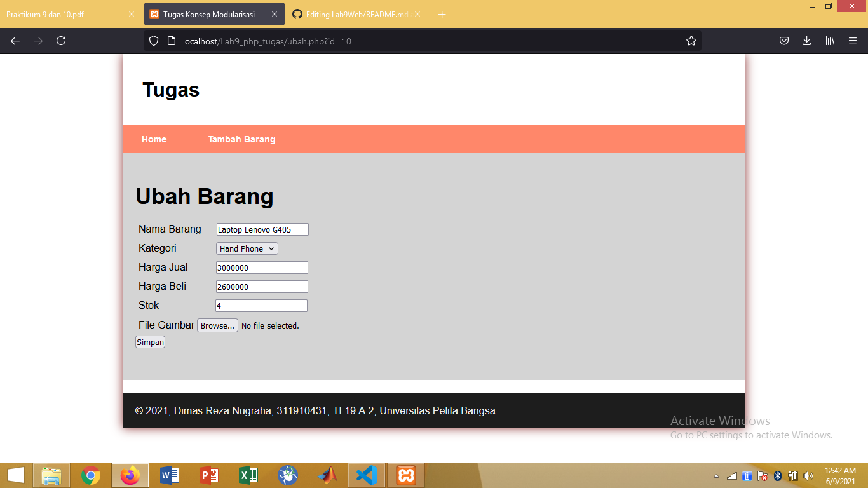Click the Nama Barang label
Viewport: 868px width, 488px height.
coord(170,229)
